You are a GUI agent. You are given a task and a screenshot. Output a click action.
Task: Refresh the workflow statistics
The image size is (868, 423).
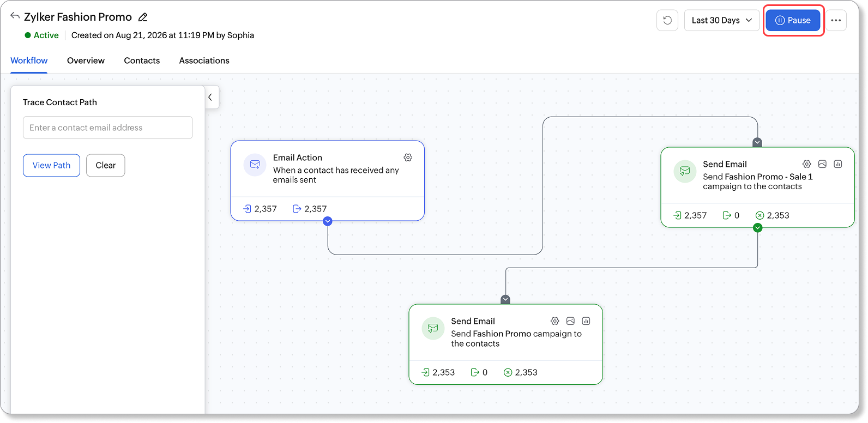click(667, 20)
